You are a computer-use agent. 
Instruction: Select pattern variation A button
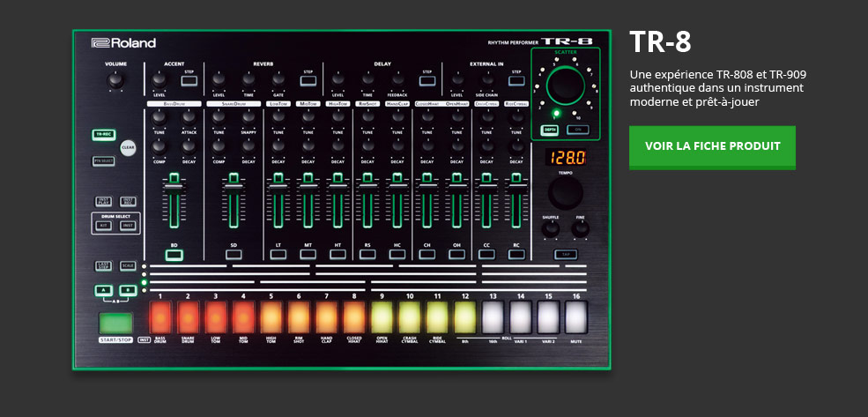coord(103,290)
